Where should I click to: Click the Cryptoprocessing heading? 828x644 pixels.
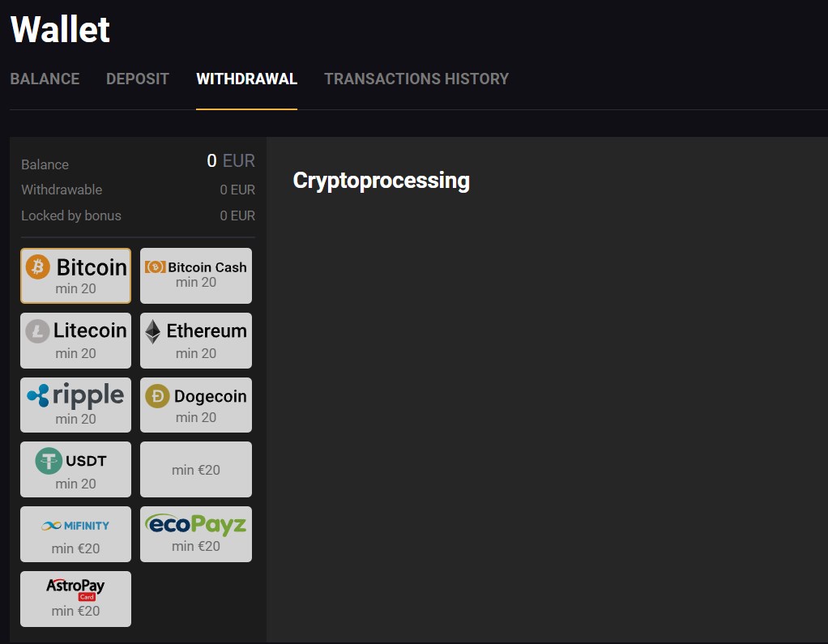(382, 181)
